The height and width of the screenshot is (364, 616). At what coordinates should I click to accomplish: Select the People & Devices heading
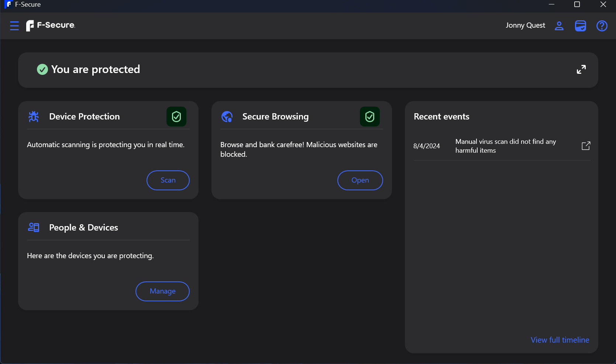(83, 228)
